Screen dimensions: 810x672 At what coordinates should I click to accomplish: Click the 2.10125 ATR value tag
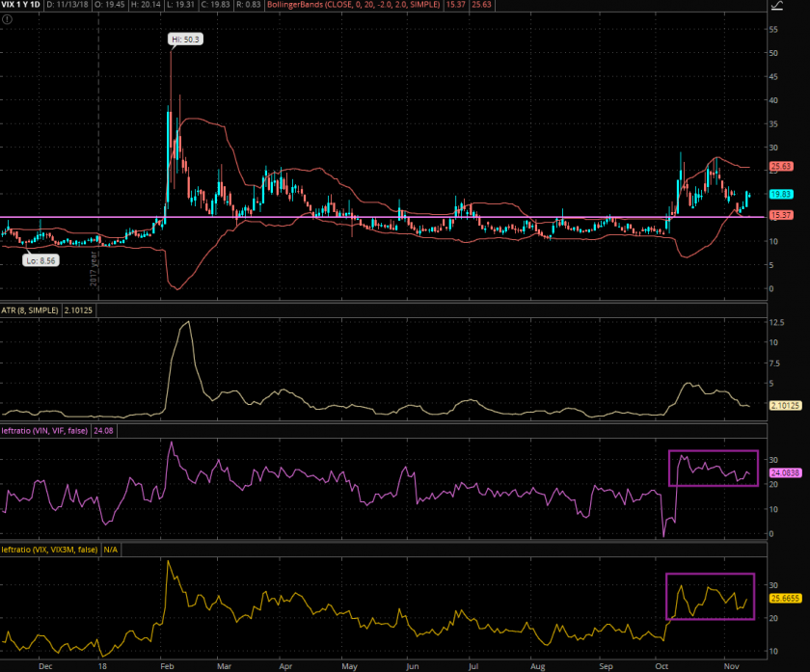click(786, 405)
